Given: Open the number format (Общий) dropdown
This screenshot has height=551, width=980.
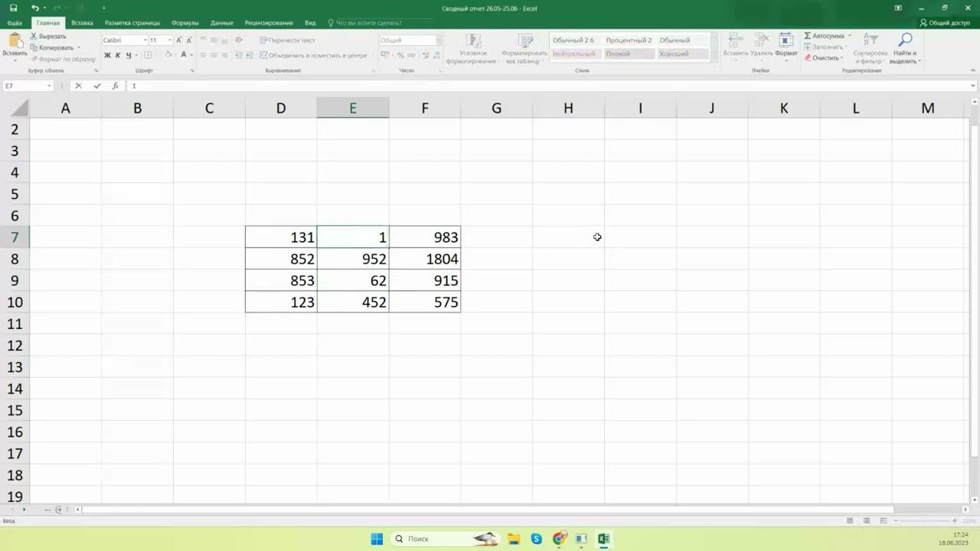Looking at the screenshot, I should click(439, 41).
